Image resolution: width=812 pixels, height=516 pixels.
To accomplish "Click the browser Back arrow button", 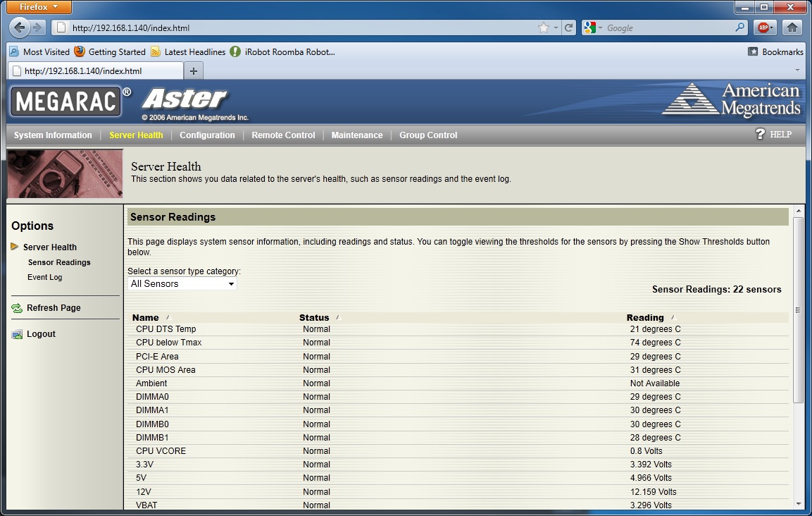I will point(20,27).
